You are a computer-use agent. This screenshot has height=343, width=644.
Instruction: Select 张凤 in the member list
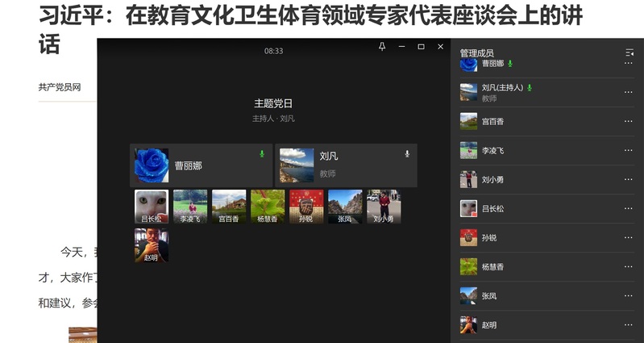pos(489,295)
